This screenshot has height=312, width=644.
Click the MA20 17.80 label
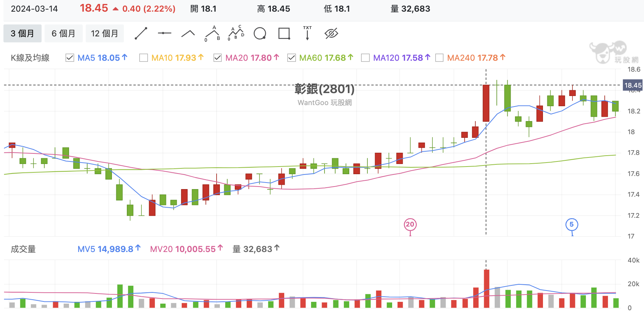click(x=252, y=58)
